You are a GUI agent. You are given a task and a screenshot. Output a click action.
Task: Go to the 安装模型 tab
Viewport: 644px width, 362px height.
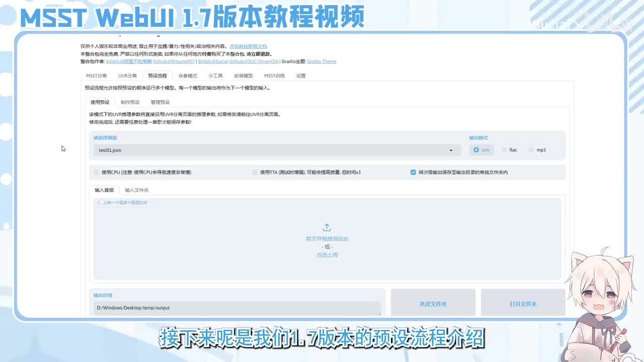pyautogui.click(x=244, y=76)
